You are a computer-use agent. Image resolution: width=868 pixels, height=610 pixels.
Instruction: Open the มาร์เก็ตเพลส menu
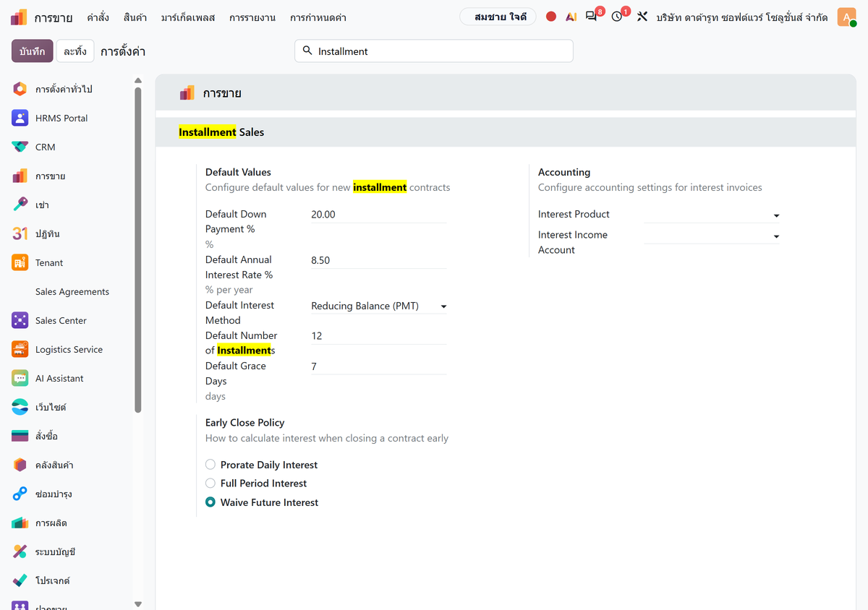coord(188,17)
